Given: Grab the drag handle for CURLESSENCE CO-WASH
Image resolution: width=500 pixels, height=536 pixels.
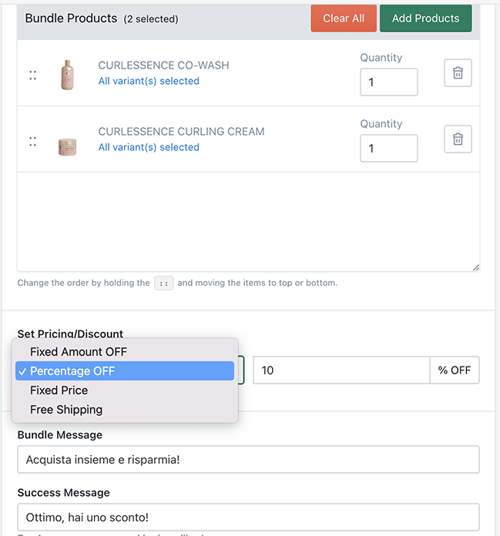Looking at the screenshot, I should click(x=33, y=75).
